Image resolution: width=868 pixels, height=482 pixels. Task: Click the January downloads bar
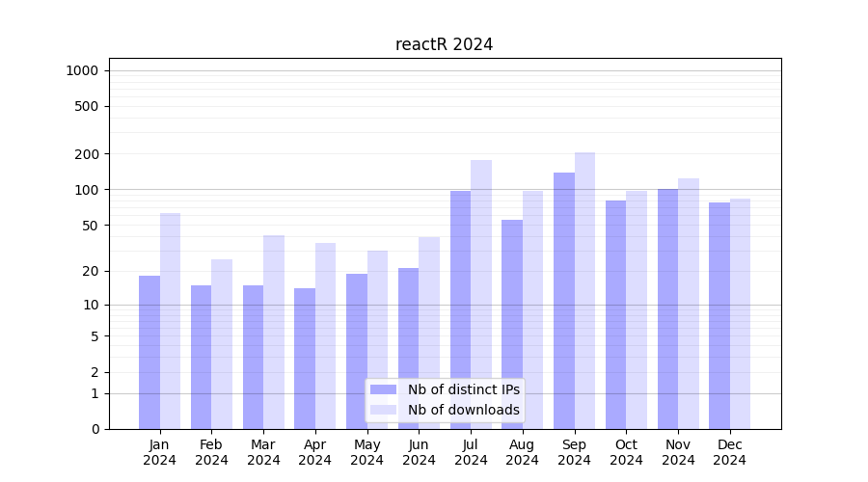click(170, 321)
